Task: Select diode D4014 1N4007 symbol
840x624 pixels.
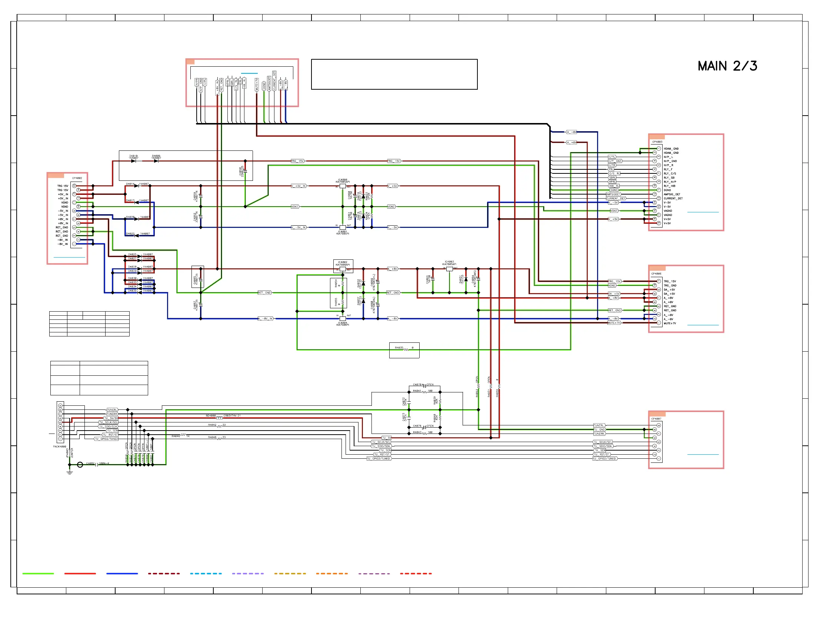Action: [x=136, y=186]
